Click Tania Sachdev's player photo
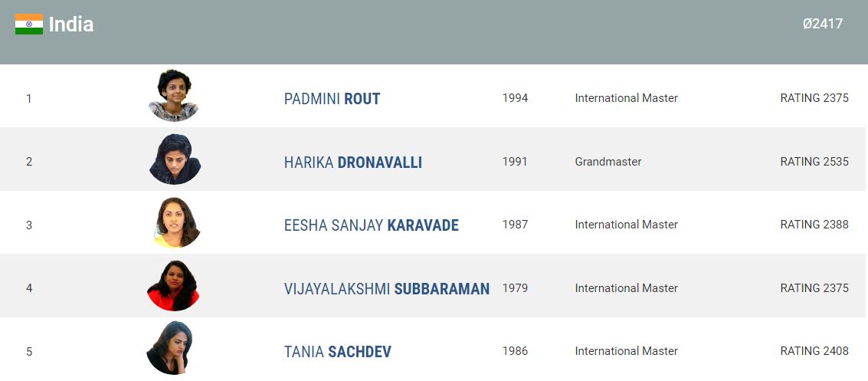Viewport: 868px width, 381px height. coord(172,349)
